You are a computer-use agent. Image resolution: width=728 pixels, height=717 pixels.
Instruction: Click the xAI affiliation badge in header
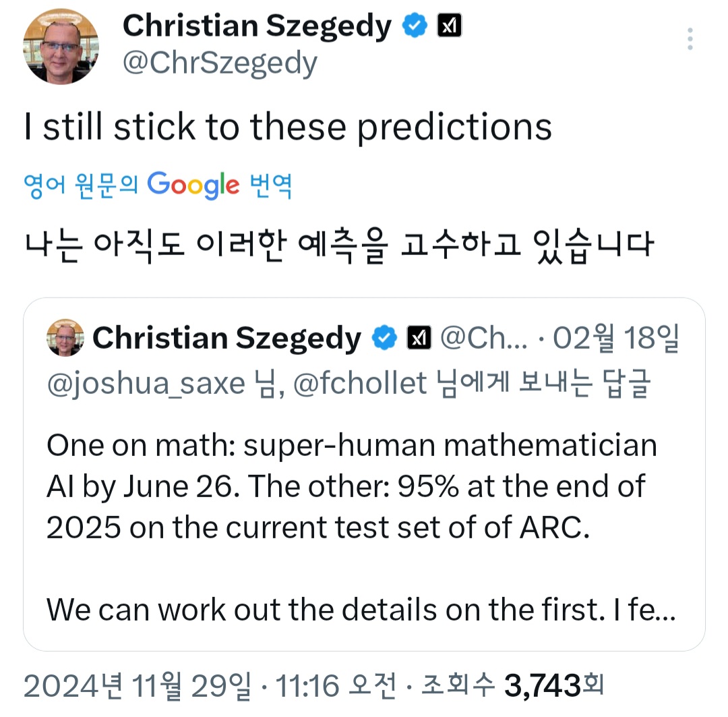click(449, 25)
